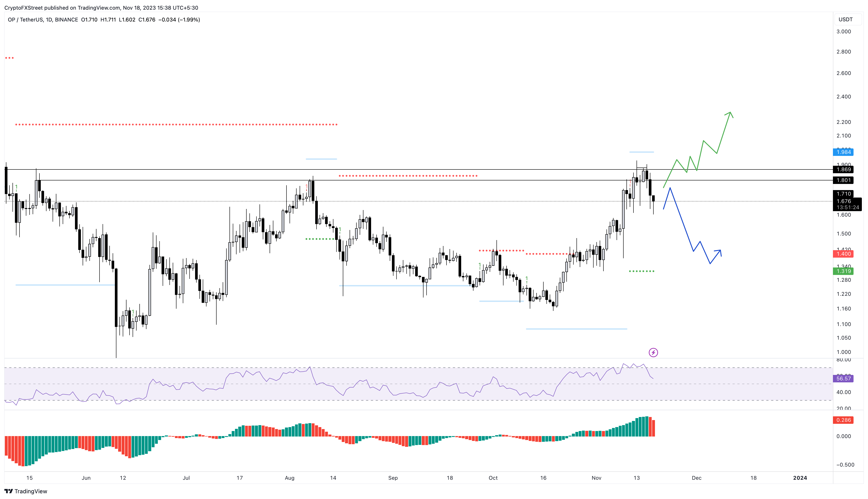
Task: Click the green 1.319 price tag
Action: (843, 271)
